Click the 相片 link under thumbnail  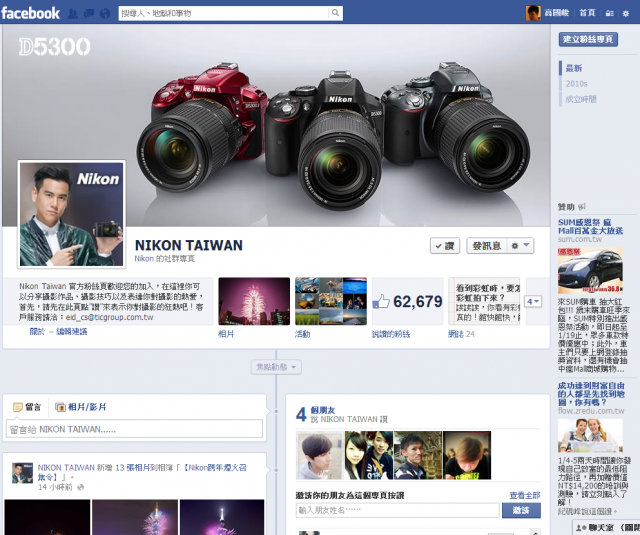(x=226, y=334)
